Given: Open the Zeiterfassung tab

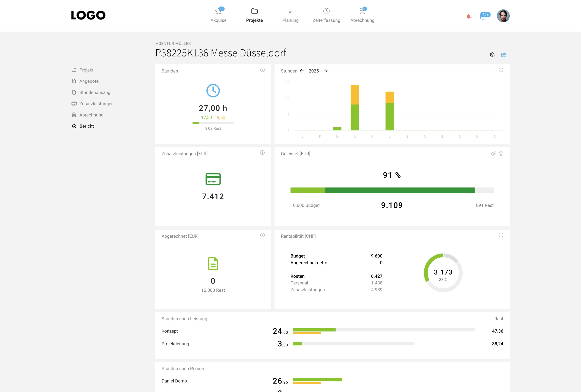Looking at the screenshot, I should tap(326, 15).
